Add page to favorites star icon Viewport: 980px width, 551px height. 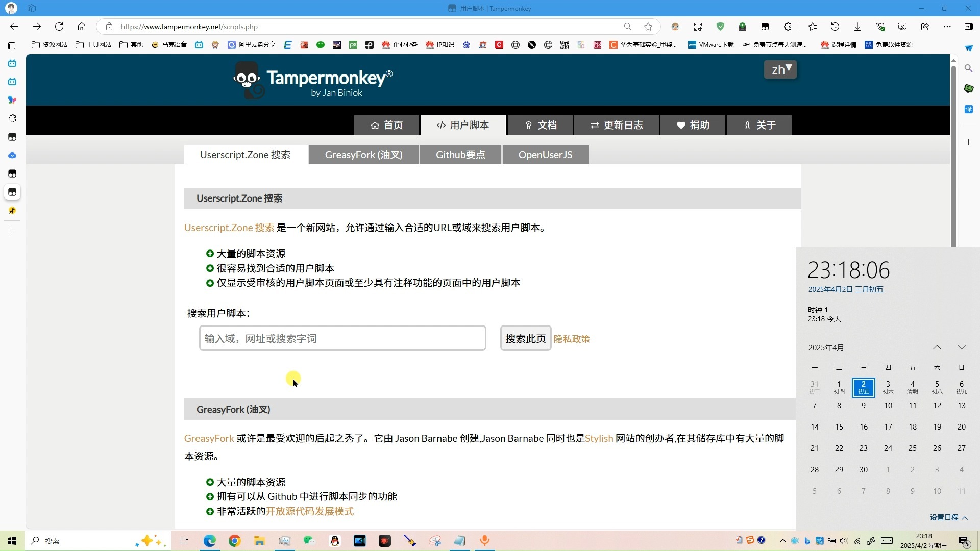tap(648, 27)
